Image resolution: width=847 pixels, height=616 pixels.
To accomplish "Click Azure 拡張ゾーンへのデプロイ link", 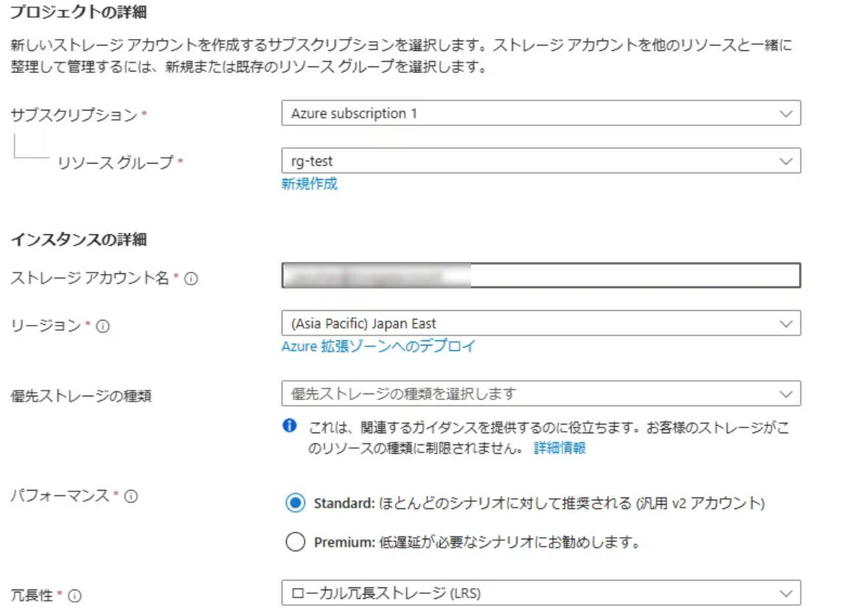I will (x=378, y=346).
